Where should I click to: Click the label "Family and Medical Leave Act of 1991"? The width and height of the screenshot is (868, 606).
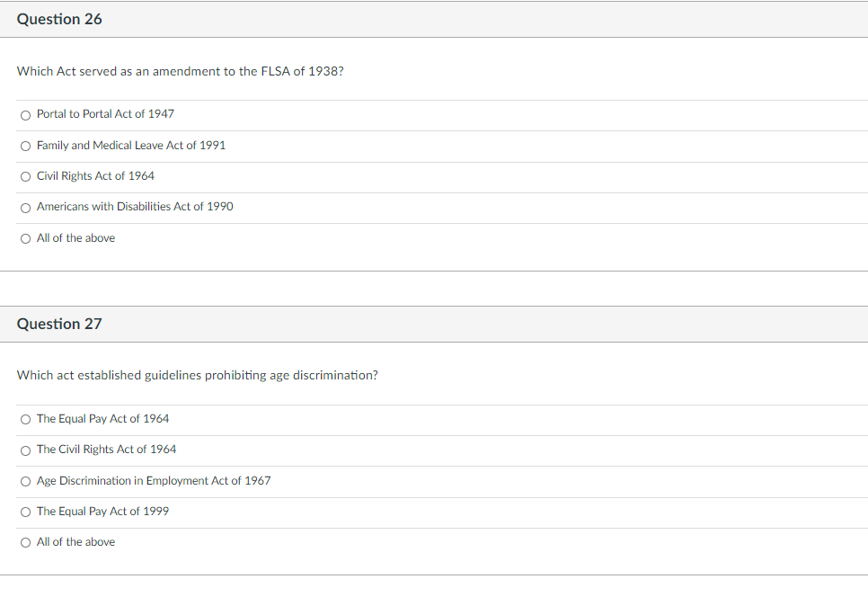(129, 145)
